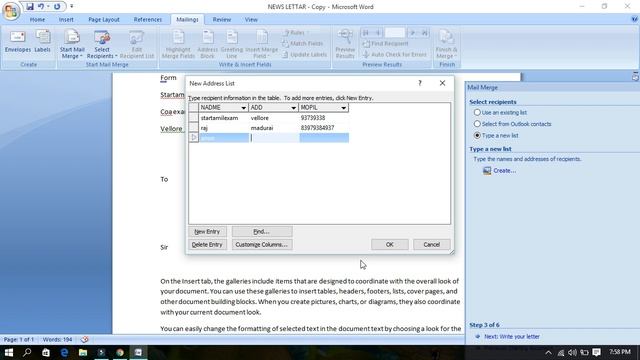Click the 83979384937 mobile cell
640x360 pixels.
click(324, 128)
